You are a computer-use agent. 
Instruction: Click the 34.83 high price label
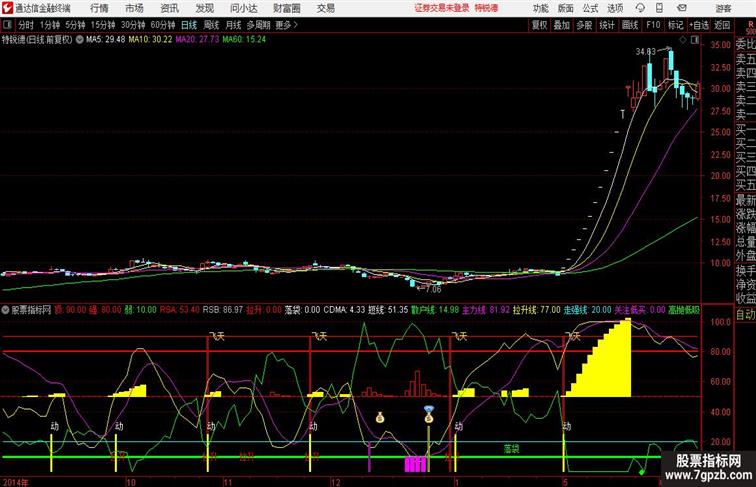click(645, 51)
